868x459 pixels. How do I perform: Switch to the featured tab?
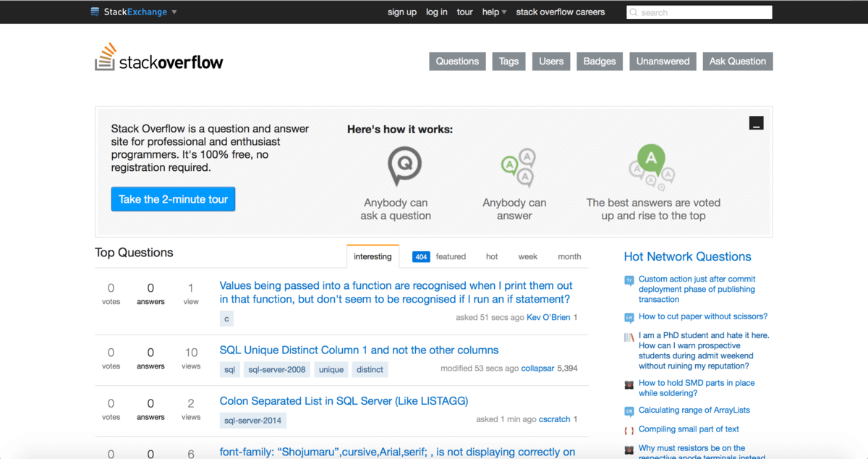pyautogui.click(x=451, y=256)
